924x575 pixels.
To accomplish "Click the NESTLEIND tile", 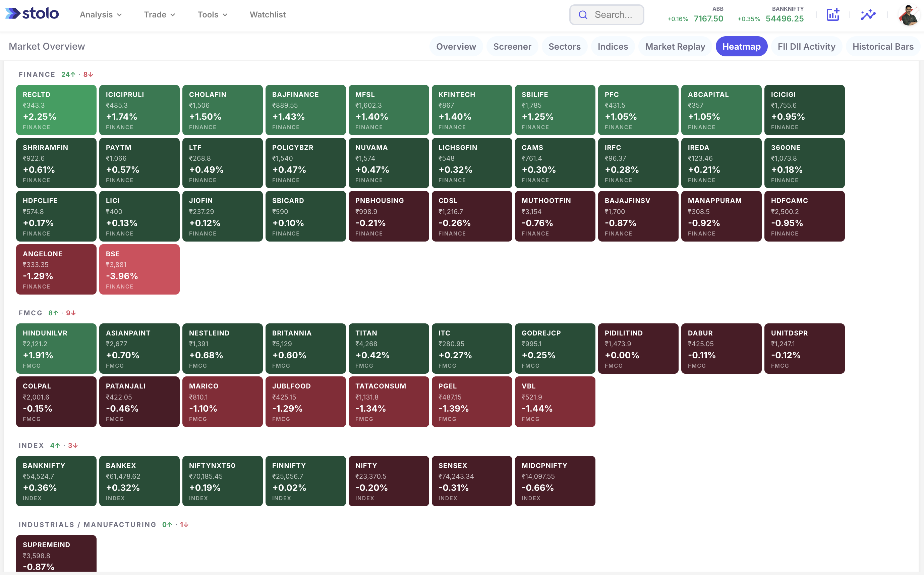I will pos(223,349).
